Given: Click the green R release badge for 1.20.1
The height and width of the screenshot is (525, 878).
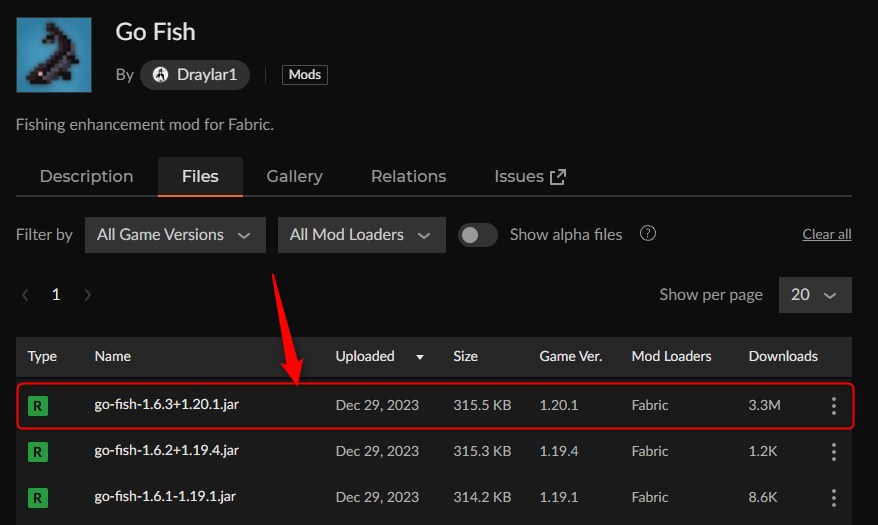Looking at the screenshot, I should (x=38, y=406).
